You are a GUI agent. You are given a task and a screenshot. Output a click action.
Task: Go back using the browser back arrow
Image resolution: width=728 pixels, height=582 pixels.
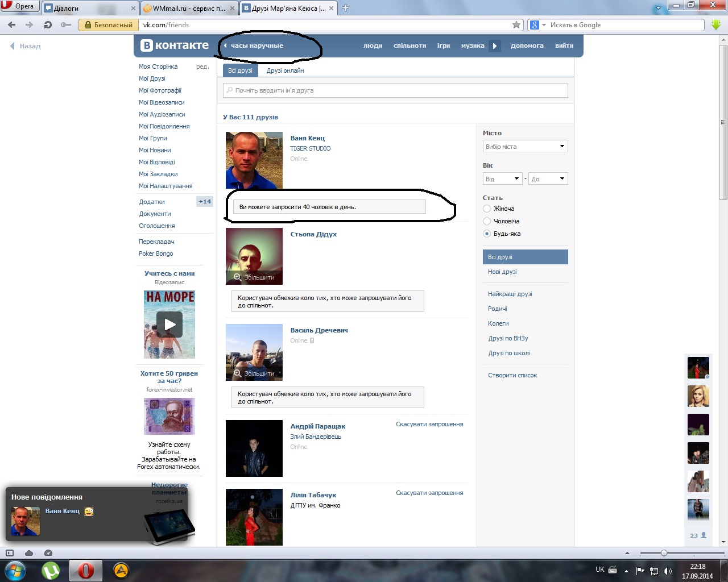click(x=12, y=25)
